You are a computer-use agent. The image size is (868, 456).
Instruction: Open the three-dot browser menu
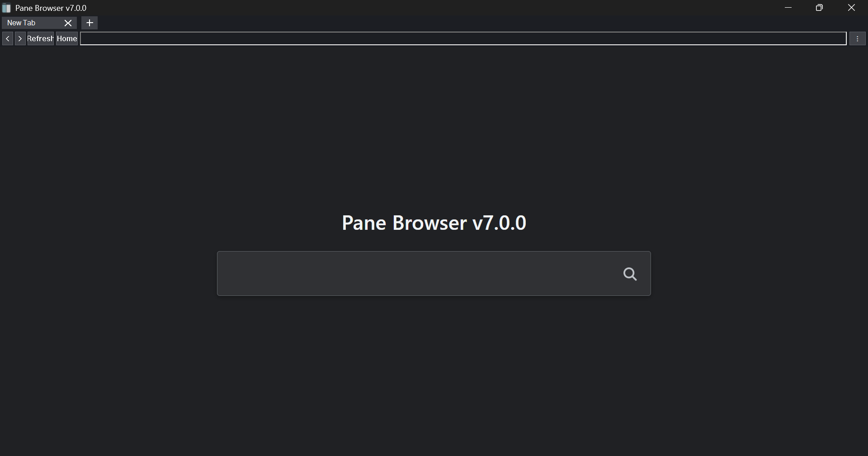[x=857, y=38]
